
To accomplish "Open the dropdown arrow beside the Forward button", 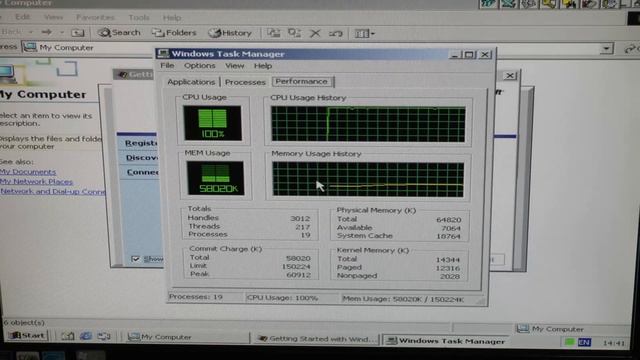I will click(x=62, y=32).
